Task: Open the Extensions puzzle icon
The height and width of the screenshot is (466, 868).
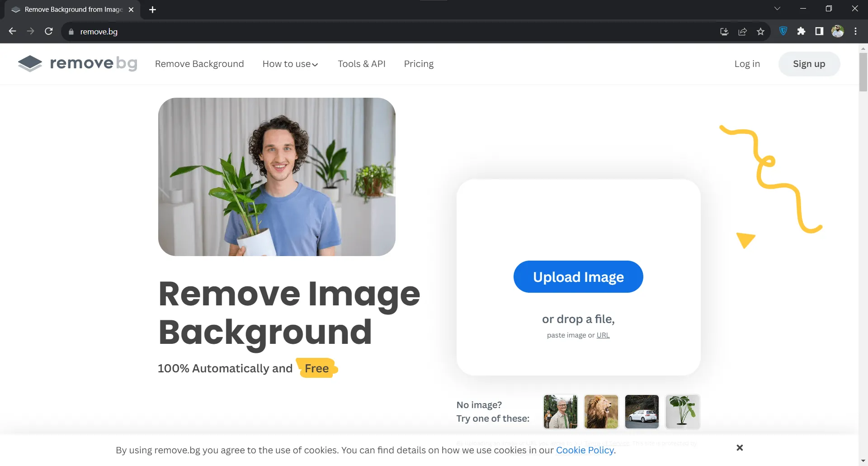Action: [801, 31]
